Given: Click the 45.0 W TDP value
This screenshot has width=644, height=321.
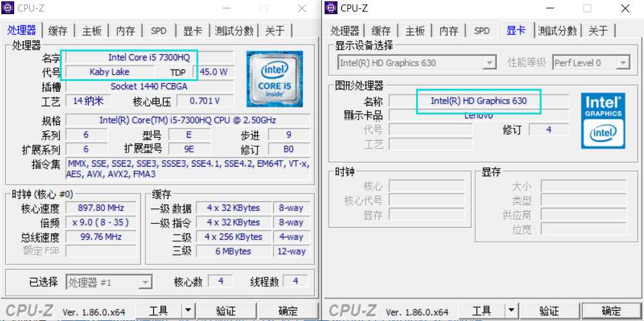Looking at the screenshot, I should (214, 72).
